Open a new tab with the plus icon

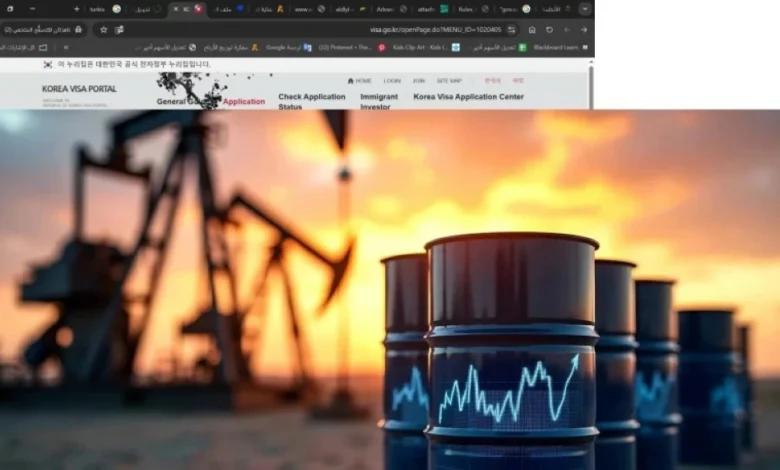76,8
